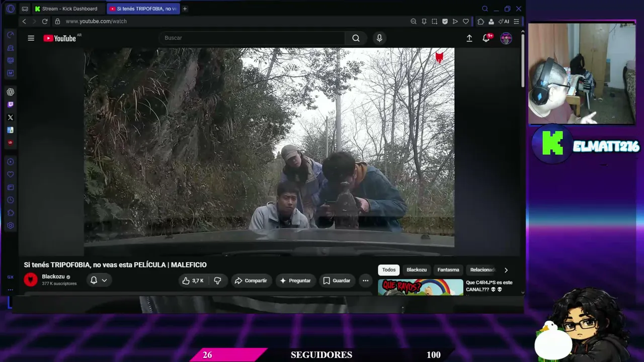Open Twitch from the sidebar

click(x=10, y=105)
